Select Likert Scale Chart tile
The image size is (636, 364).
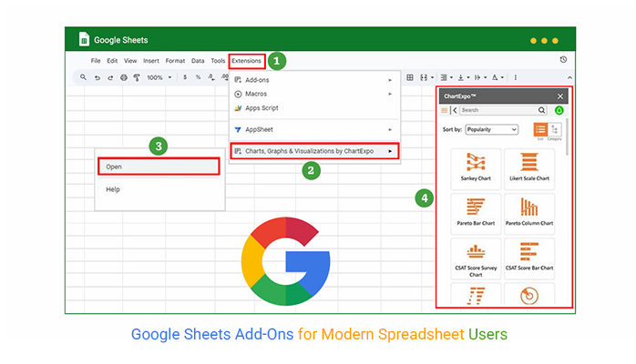(x=529, y=168)
